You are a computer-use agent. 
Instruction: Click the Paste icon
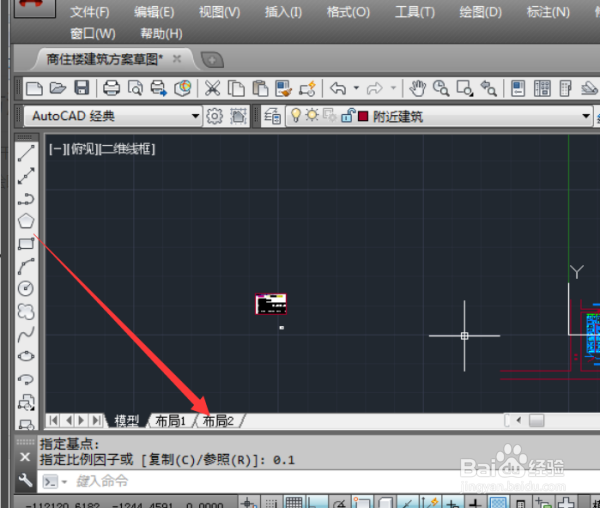(x=260, y=88)
